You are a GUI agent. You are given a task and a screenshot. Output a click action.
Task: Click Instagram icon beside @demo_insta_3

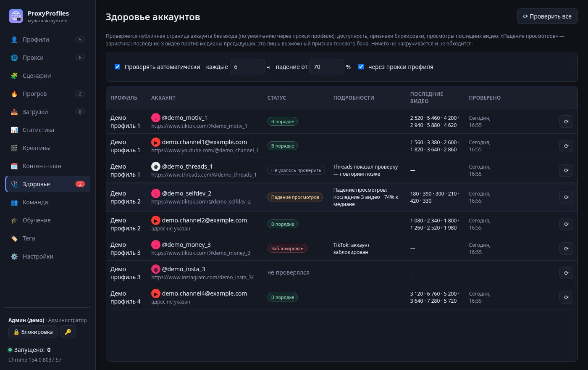[156, 269]
